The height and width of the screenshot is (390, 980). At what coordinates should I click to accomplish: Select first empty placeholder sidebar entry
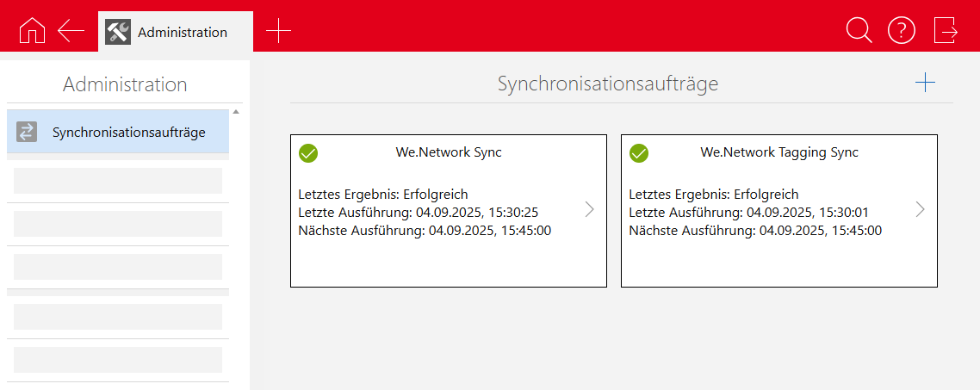118,181
